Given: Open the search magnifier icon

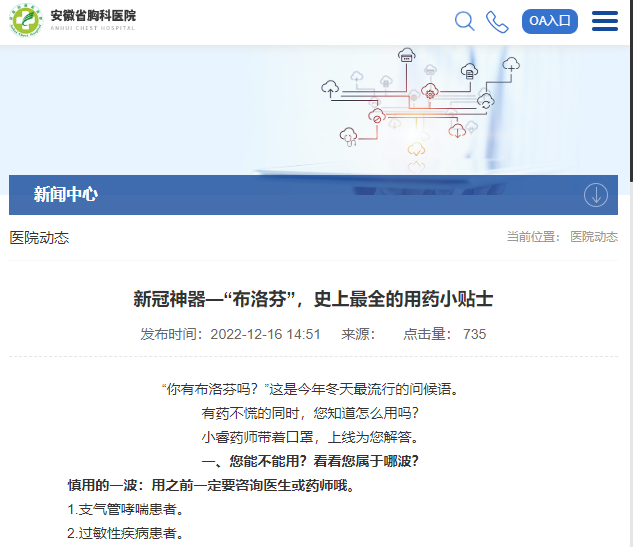Looking at the screenshot, I should (x=464, y=21).
